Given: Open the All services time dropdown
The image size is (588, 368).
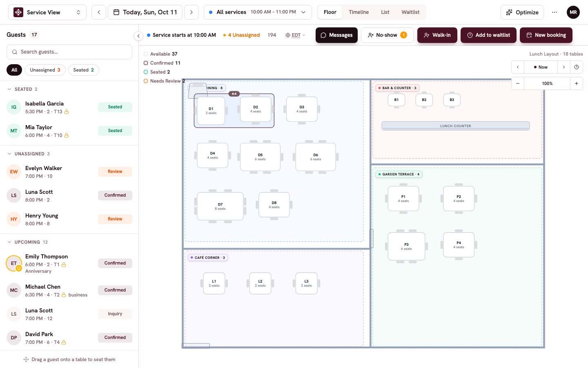Looking at the screenshot, I should [258, 12].
